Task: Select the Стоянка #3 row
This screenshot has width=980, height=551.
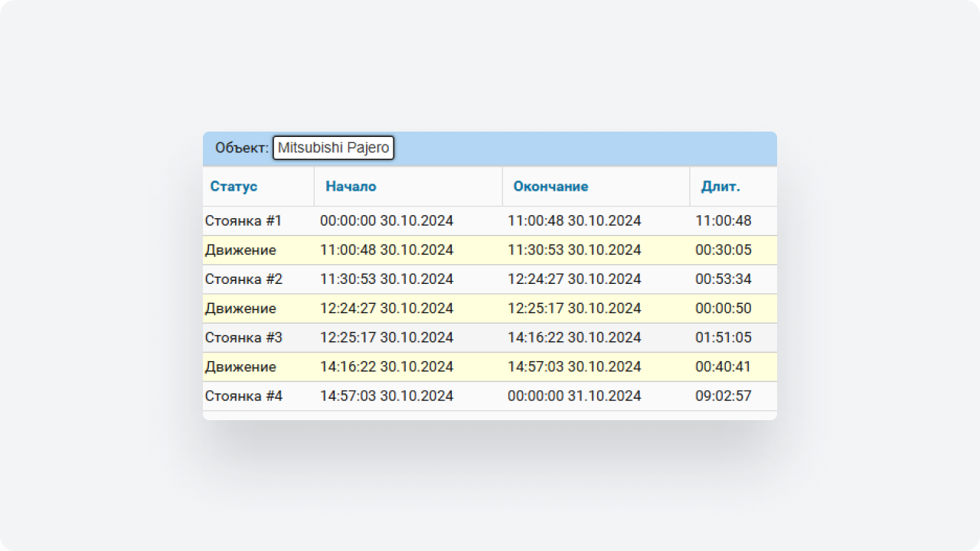Action: coord(243,337)
